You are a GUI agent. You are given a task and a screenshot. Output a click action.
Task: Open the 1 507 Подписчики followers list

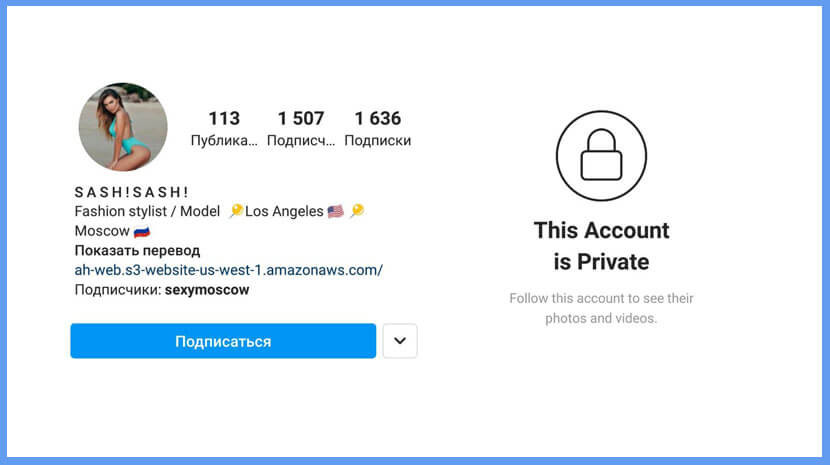click(x=301, y=128)
